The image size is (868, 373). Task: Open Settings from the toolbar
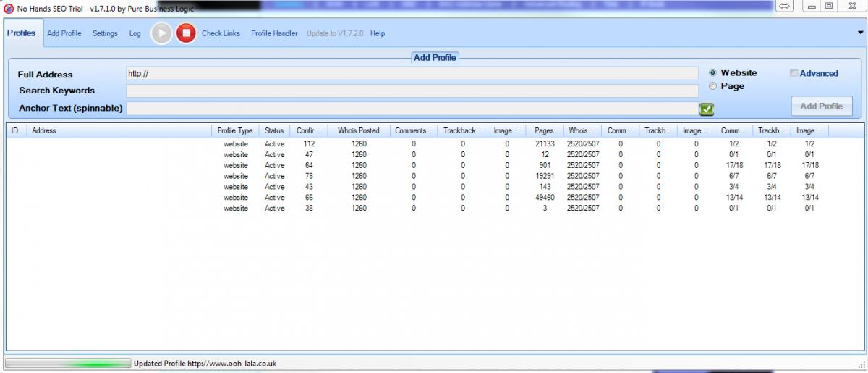[x=105, y=33]
